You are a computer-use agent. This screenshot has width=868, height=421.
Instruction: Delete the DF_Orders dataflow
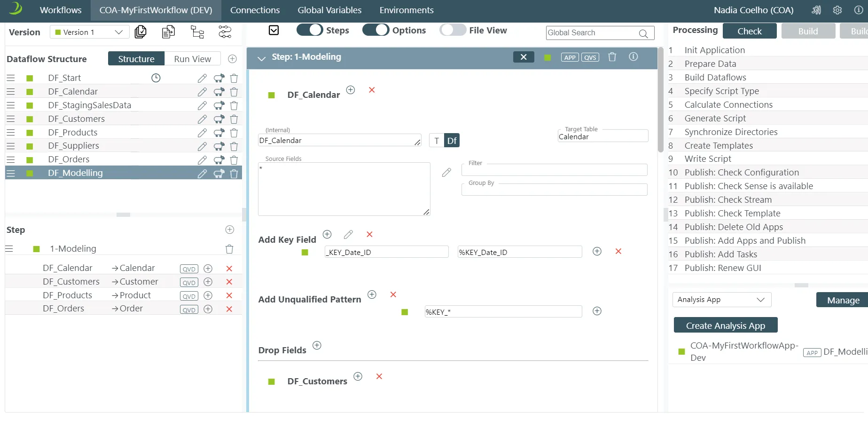point(234,160)
